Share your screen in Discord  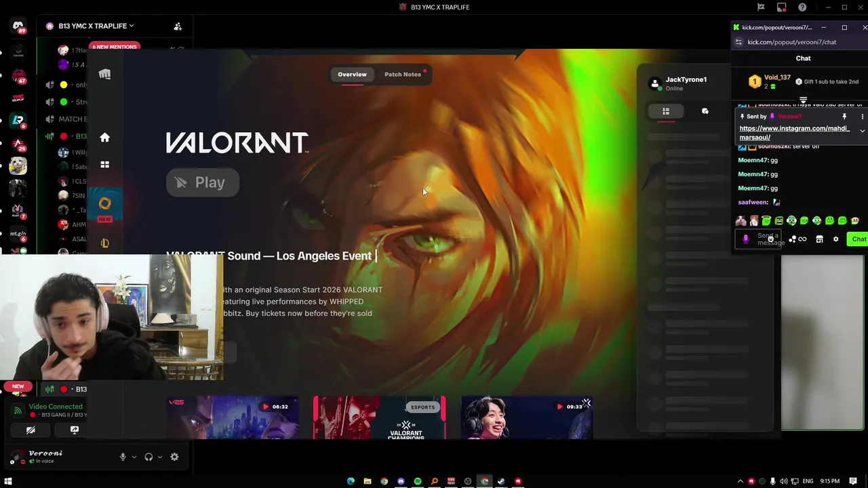tap(75, 430)
